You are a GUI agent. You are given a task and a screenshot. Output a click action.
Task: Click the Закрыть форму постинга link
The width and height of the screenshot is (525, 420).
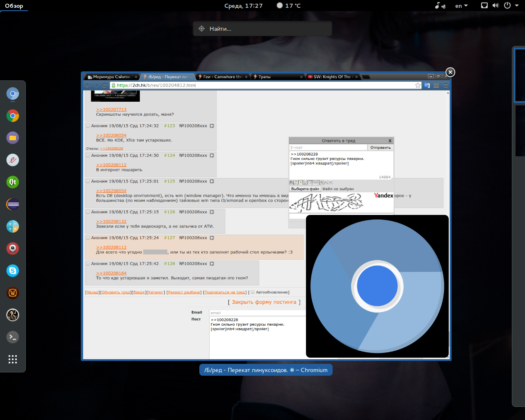pos(264,302)
